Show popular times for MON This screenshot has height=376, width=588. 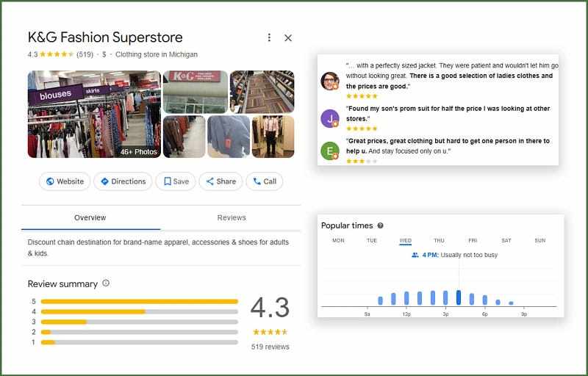(x=338, y=240)
